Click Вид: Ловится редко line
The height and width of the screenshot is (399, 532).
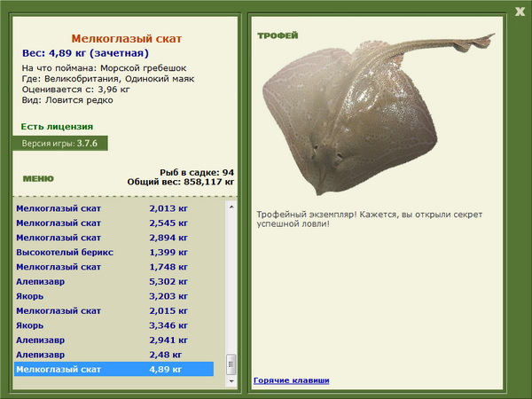pyautogui.click(x=67, y=100)
